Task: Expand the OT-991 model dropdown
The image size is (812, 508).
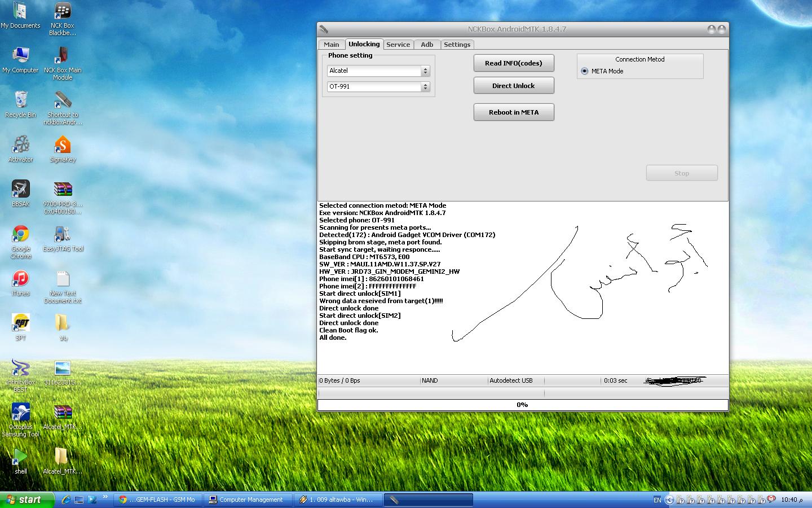Action: 425,86
